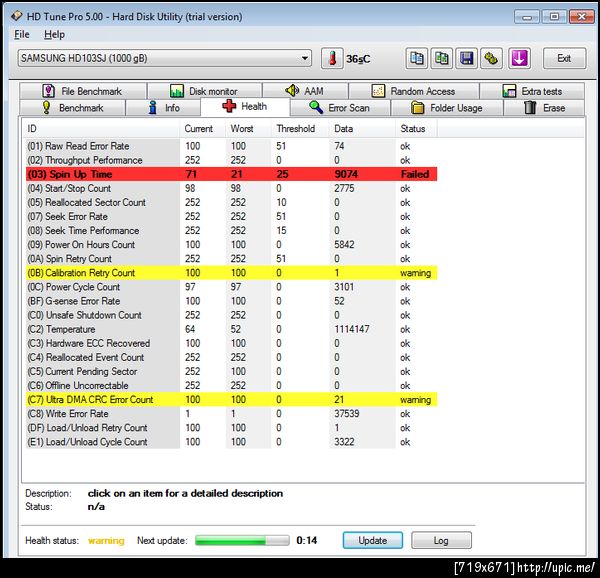Image resolution: width=600 pixels, height=578 pixels.
Task: Switch to the Info tab
Action: click(163, 108)
